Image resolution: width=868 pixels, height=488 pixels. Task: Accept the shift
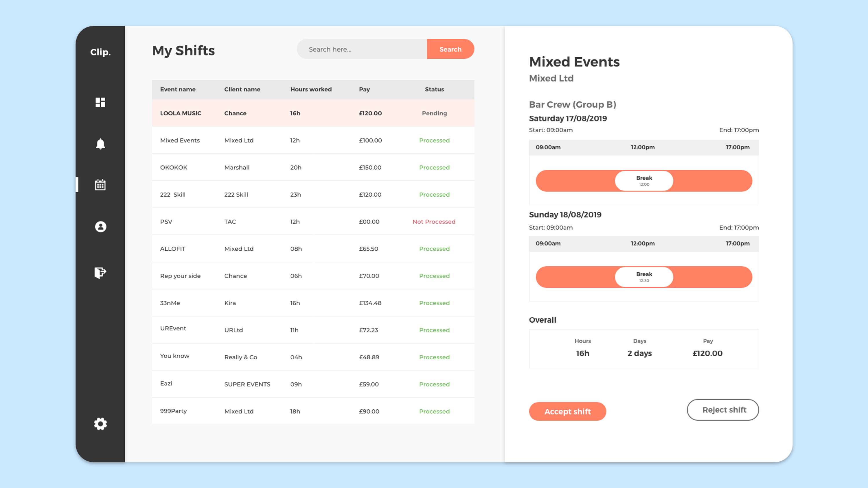tap(567, 411)
